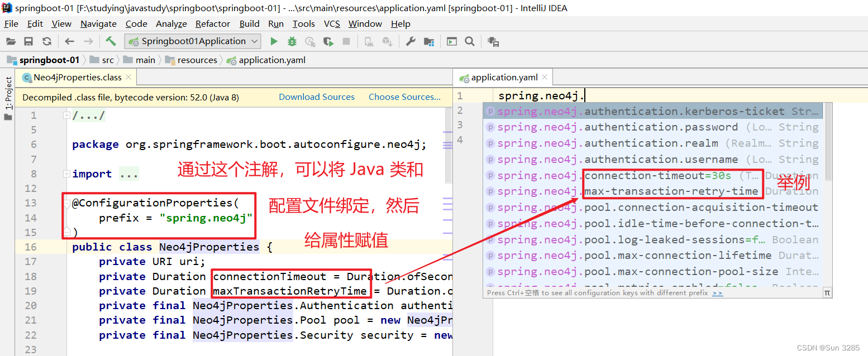The image size is (868, 356).
Task: Click the Neo4jProperties editor vertical scrollbar
Action: [x=448, y=146]
